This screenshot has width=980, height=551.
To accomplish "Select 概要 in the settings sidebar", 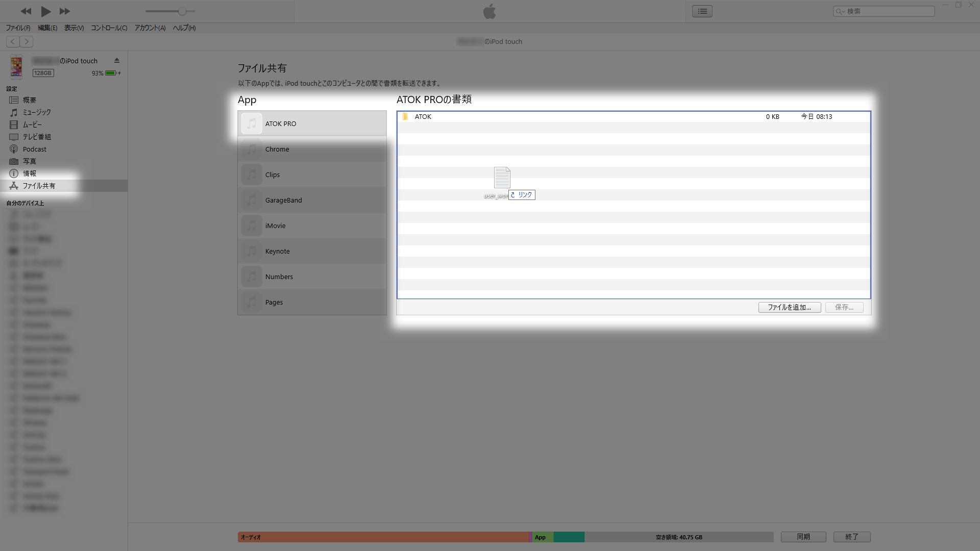I will [x=64, y=100].
